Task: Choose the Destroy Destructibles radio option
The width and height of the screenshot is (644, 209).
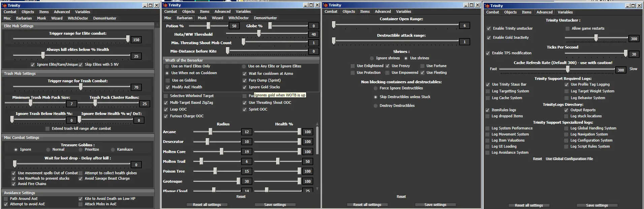Action: [376, 106]
